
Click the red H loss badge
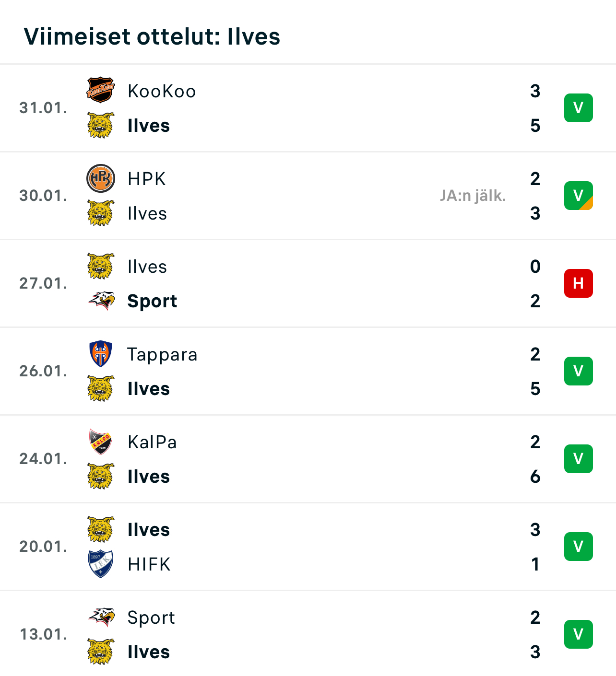(578, 283)
